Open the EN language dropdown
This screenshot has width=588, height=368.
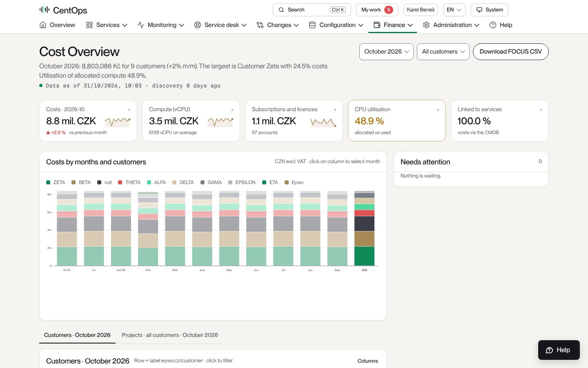tap(454, 10)
